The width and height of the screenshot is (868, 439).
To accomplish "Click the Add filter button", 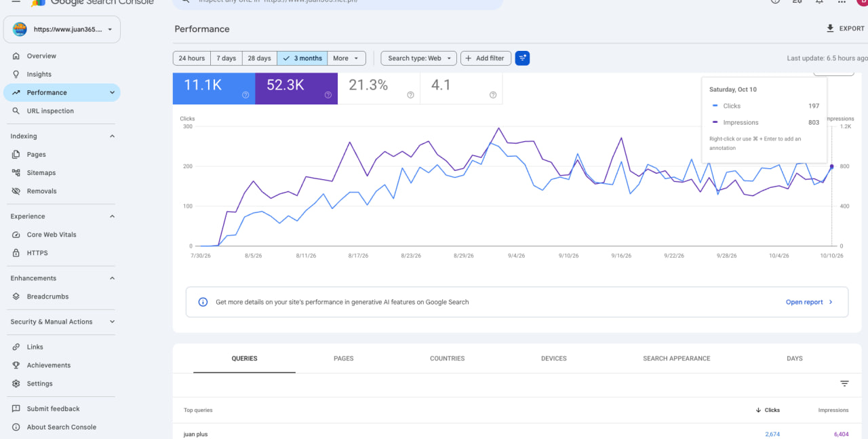I will 486,58.
